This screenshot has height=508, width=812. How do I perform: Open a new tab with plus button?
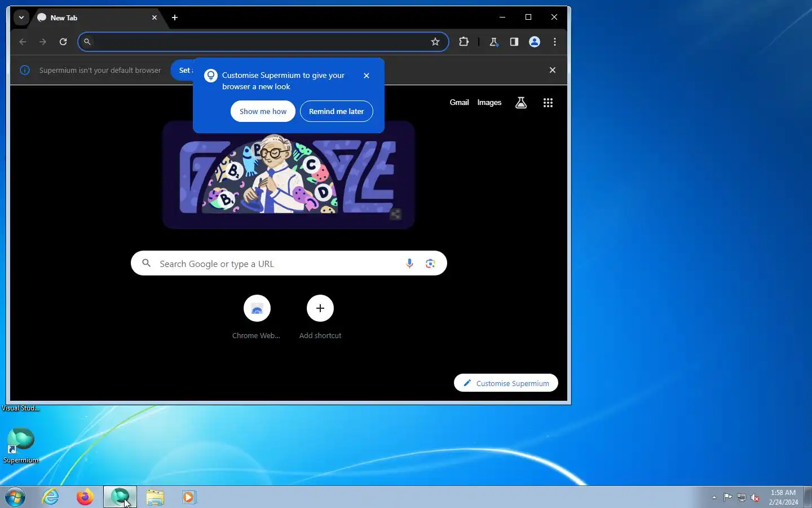(x=175, y=17)
